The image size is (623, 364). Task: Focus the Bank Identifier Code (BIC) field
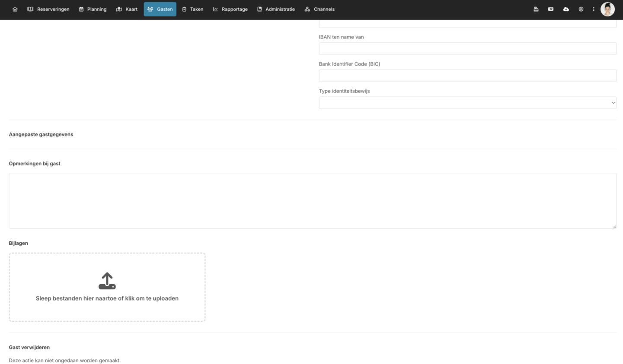[x=467, y=76]
